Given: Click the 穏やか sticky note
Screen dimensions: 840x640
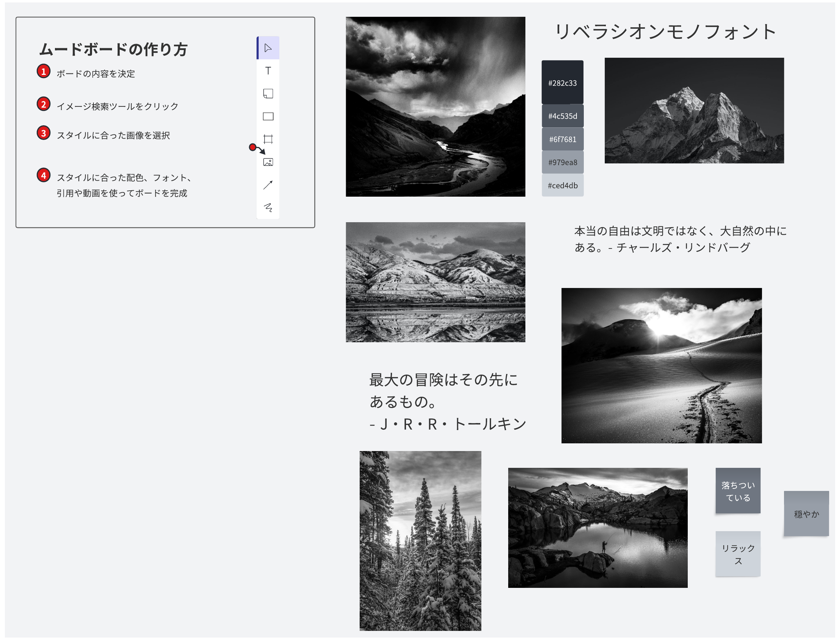Looking at the screenshot, I should [x=806, y=514].
